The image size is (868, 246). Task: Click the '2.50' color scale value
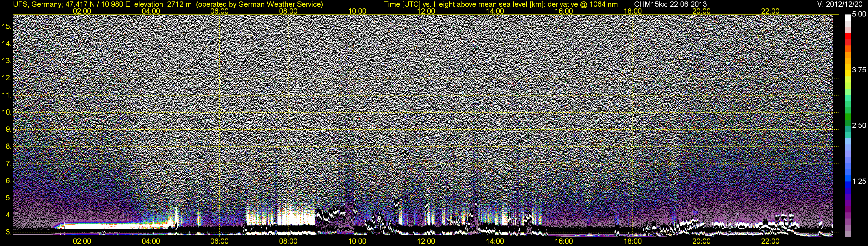pyautogui.click(x=859, y=125)
